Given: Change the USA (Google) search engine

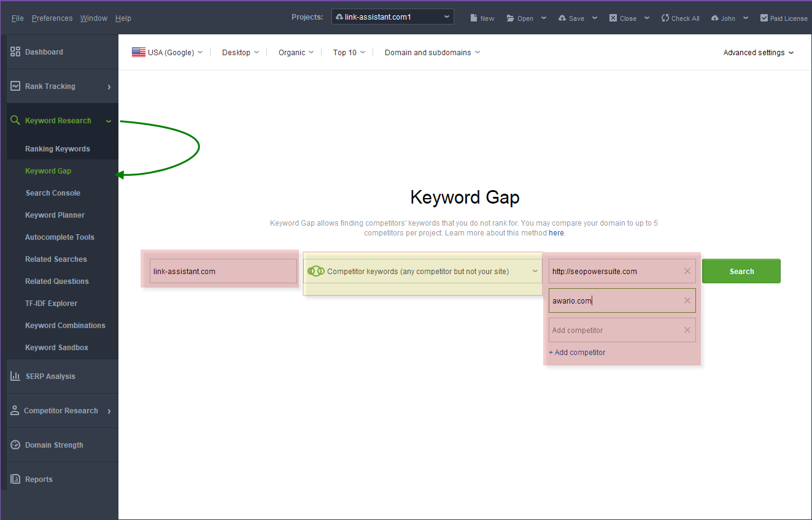Looking at the screenshot, I should [x=167, y=52].
